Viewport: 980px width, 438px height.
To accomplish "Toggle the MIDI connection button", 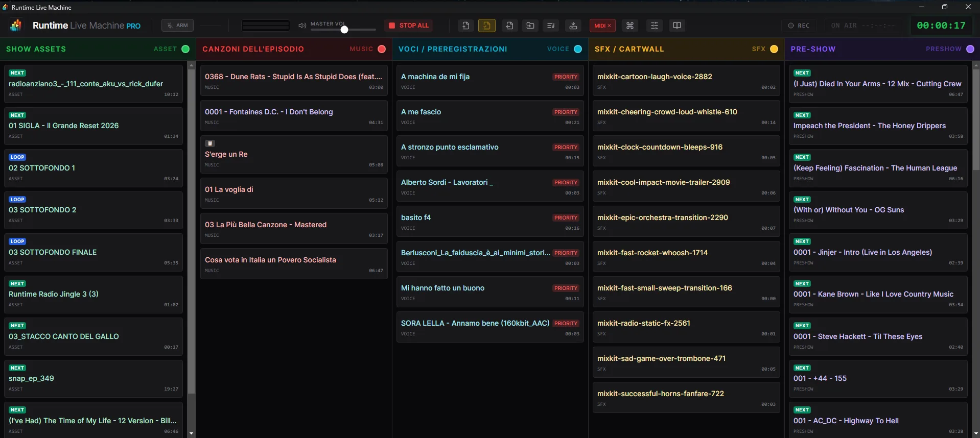I will 603,26.
